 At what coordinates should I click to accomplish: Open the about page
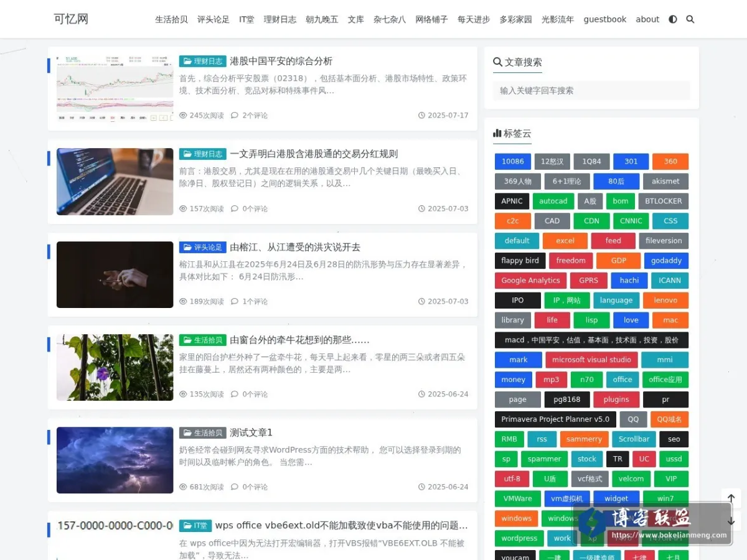pos(647,19)
